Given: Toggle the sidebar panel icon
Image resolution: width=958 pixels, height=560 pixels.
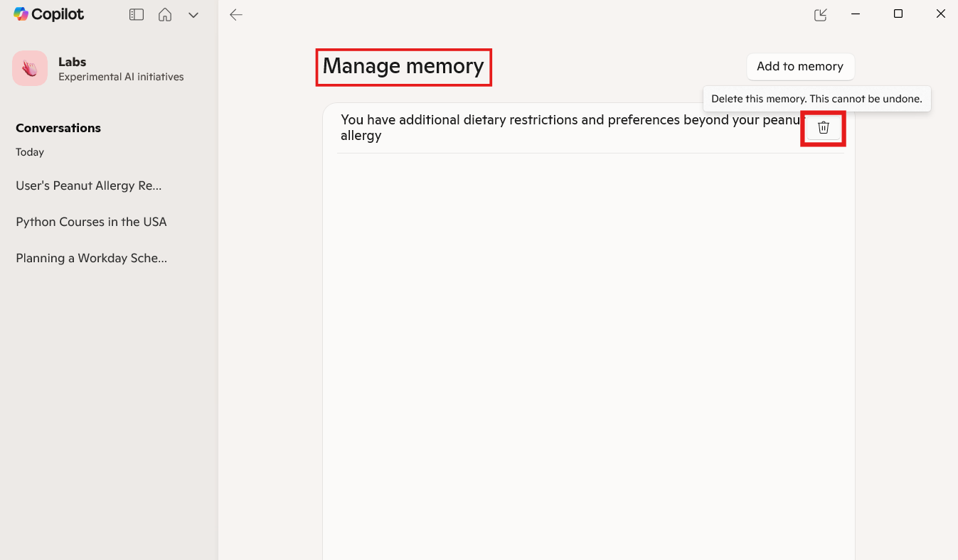Looking at the screenshot, I should click(136, 14).
